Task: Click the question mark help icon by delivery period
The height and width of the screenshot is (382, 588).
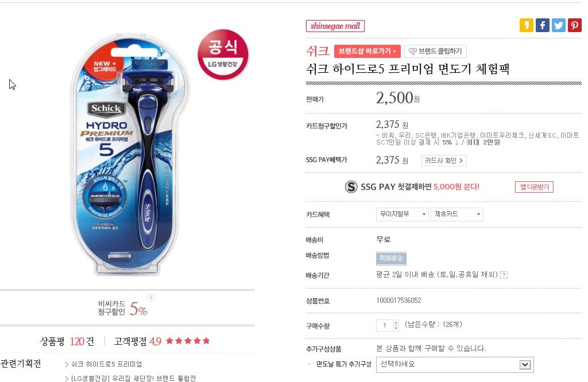Action: click(504, 275)
